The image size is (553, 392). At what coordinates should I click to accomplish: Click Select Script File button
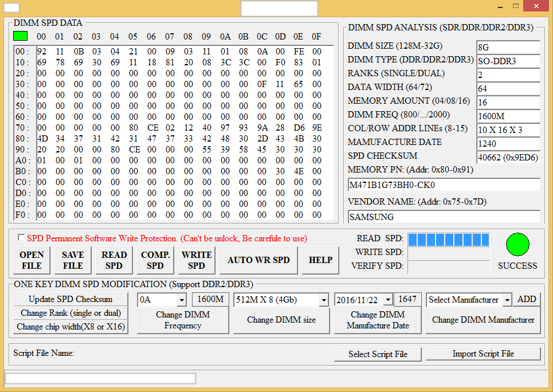click(x=378, y=354)
